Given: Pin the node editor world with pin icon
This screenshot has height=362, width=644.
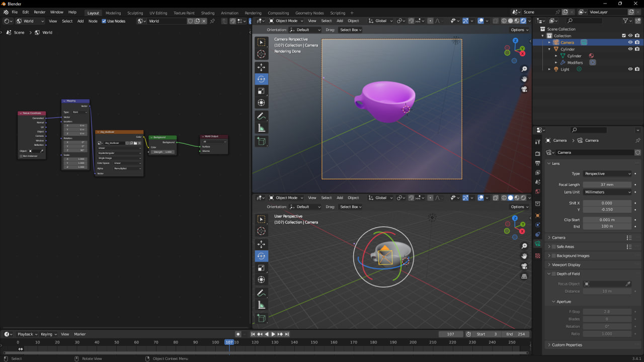Looking at the screenshot, I should click(x=212, y=21).
